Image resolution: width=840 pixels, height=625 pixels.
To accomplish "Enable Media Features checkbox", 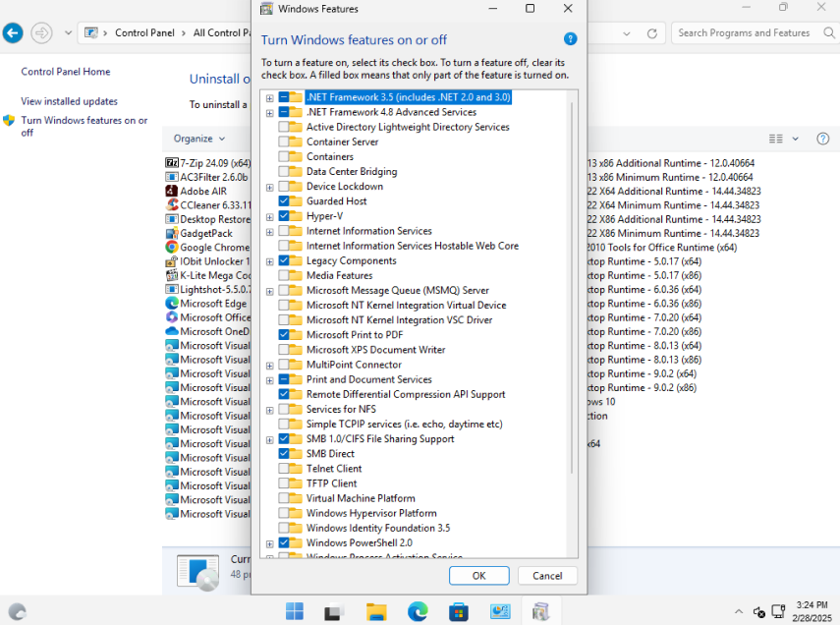I will [x=283, y=275].
